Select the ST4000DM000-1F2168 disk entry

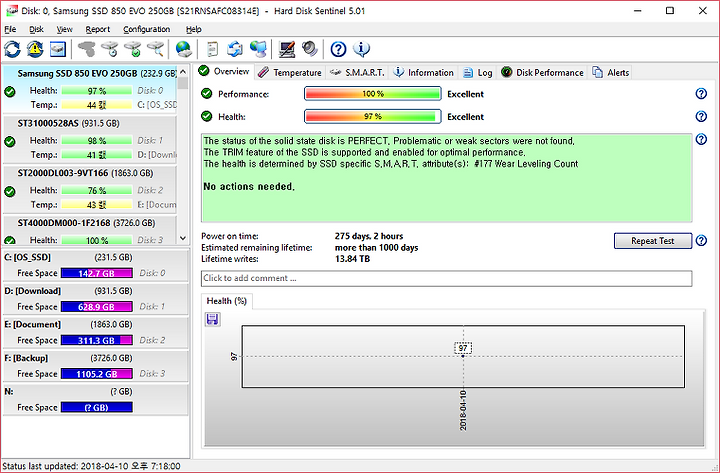tap(90, 230)
